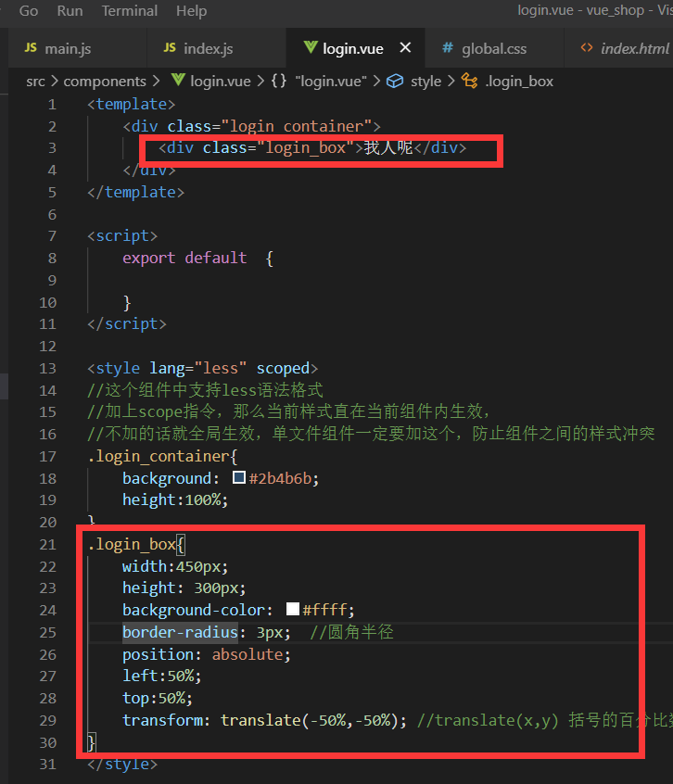The width and height of the screenshot is (673, 784).
Task: Open the Terminal menu
Action: (x=130, y=10)
